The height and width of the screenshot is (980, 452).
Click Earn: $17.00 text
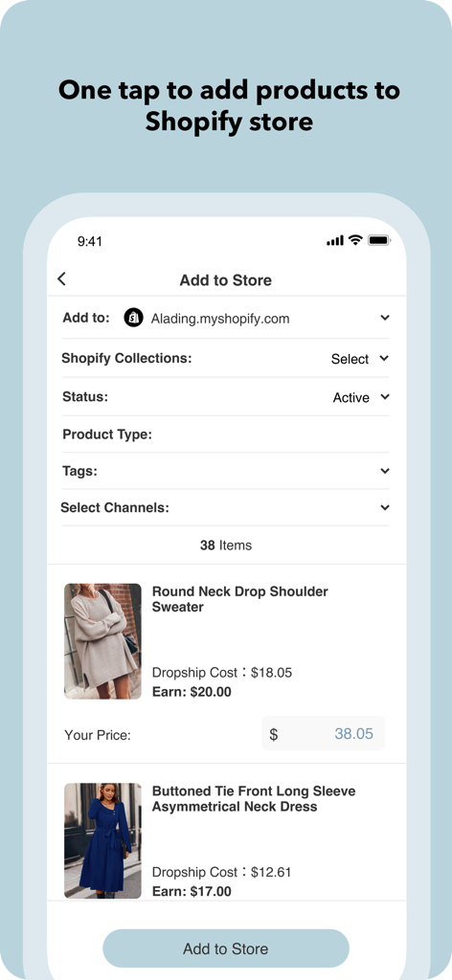tap(192, 891)
